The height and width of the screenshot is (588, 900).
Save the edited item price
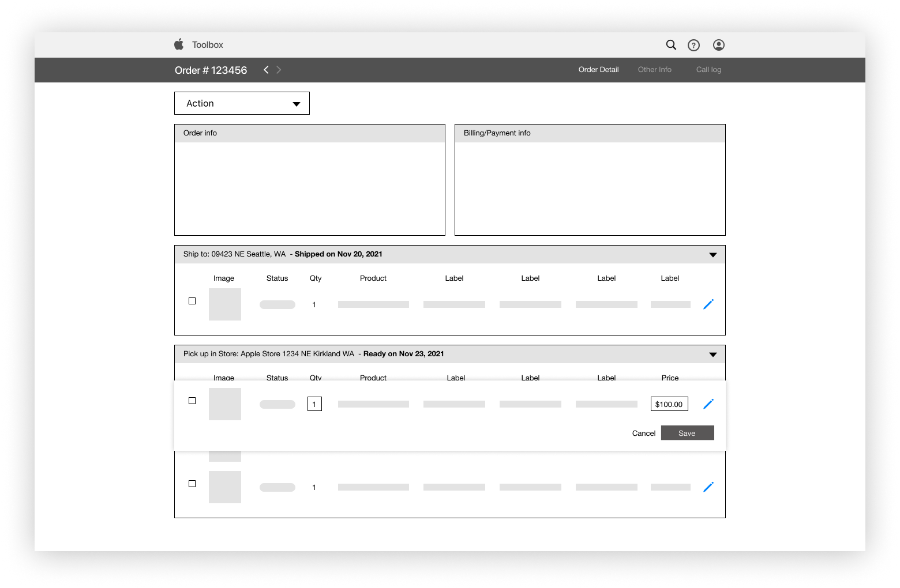pyautogui.click(x=687, y=433)
